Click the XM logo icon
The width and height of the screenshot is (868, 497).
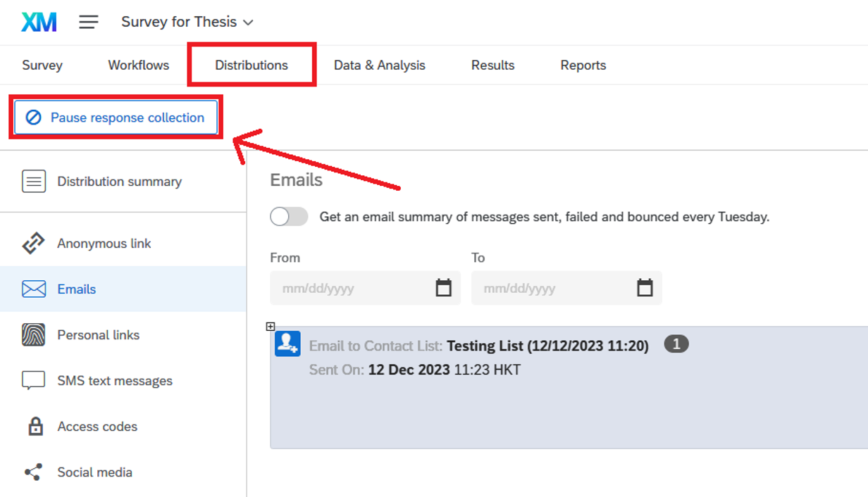[39, 22]
